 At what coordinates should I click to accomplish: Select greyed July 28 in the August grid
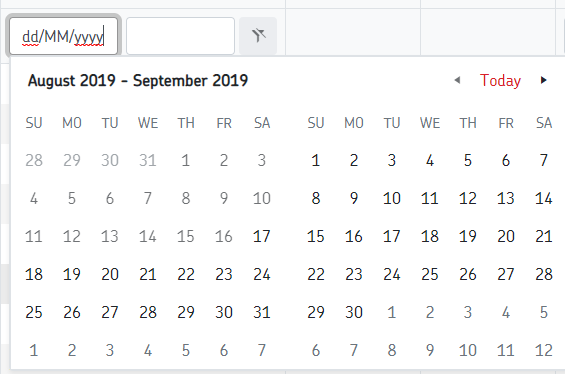click(34, 160)
